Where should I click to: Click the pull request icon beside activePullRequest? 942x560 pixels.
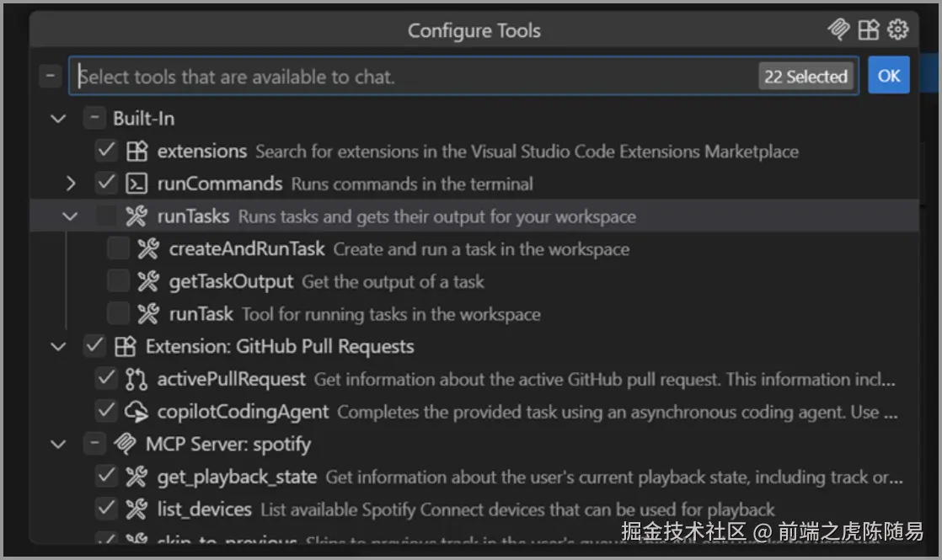(136, 379)
